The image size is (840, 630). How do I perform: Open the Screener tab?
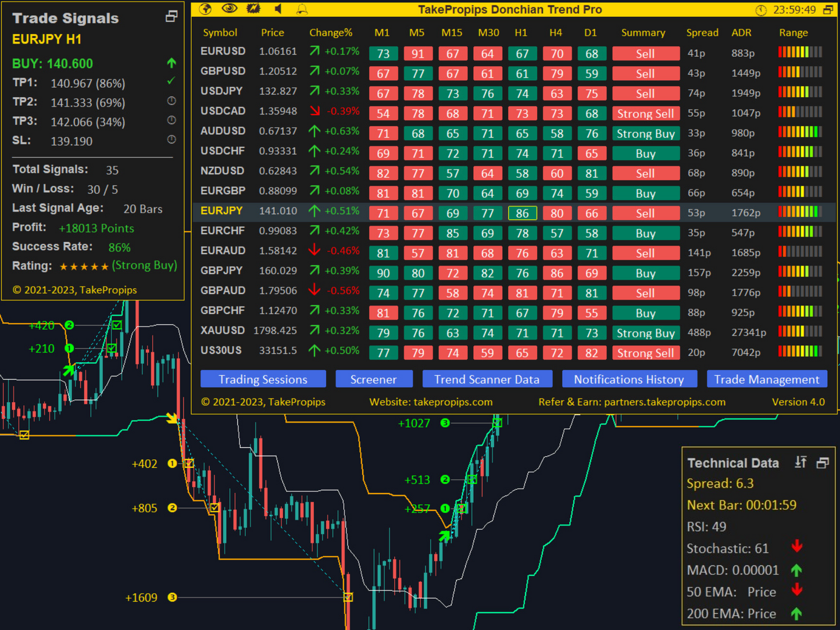[x=373, y=379]
